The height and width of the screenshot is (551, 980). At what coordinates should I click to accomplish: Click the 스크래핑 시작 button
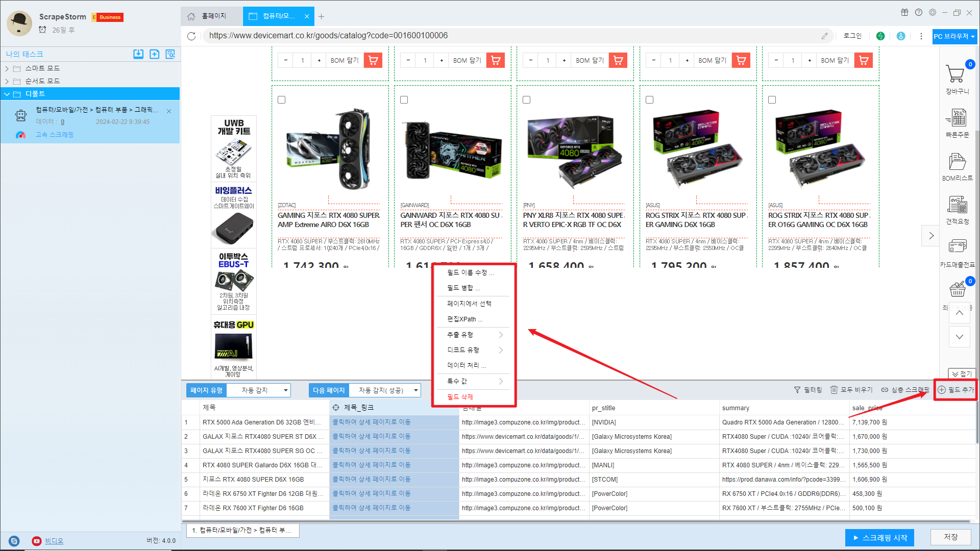879,538
